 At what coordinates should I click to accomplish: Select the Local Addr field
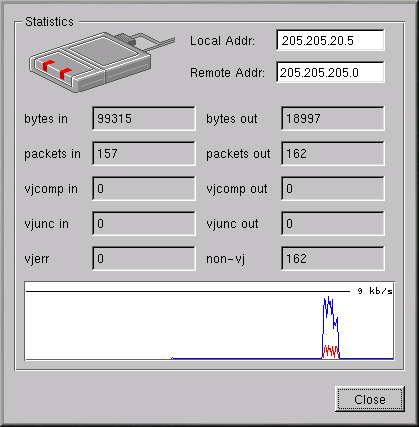tap(330, 40)
